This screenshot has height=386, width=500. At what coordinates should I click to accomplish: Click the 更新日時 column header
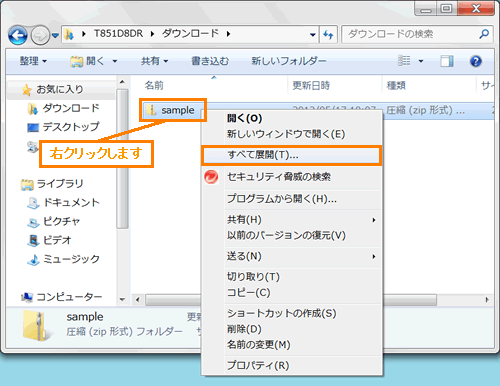(x=311, y=86)
